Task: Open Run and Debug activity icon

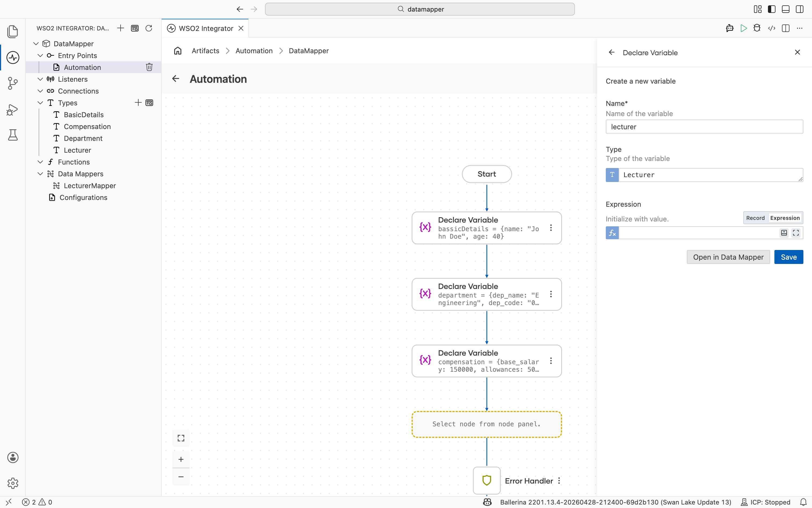Action: click(13, 110)
